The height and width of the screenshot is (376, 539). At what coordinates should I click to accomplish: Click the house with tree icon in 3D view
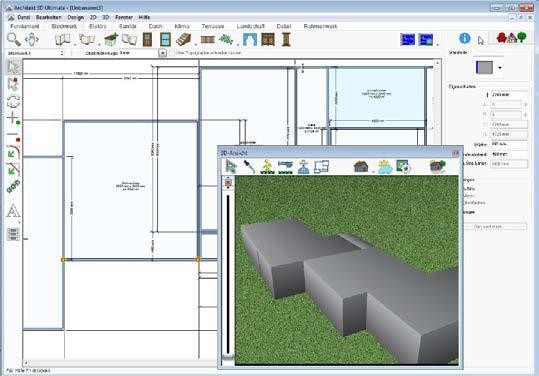(438, 167)
